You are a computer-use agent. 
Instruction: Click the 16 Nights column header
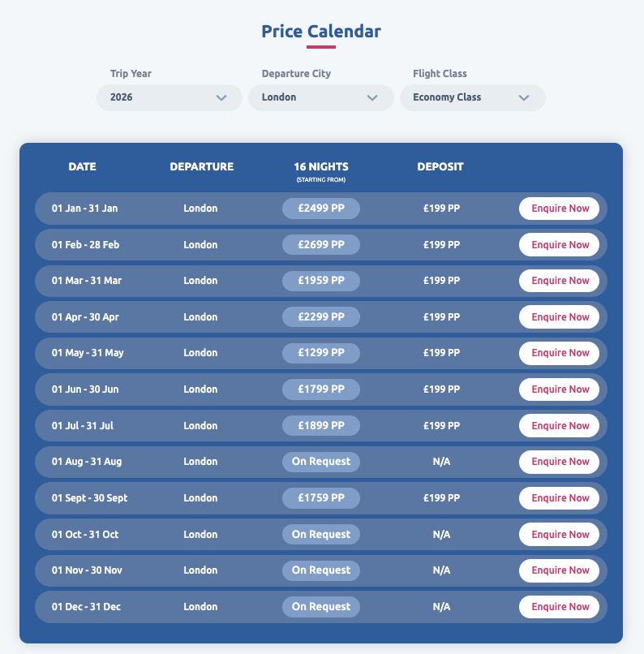click(321, 167)
